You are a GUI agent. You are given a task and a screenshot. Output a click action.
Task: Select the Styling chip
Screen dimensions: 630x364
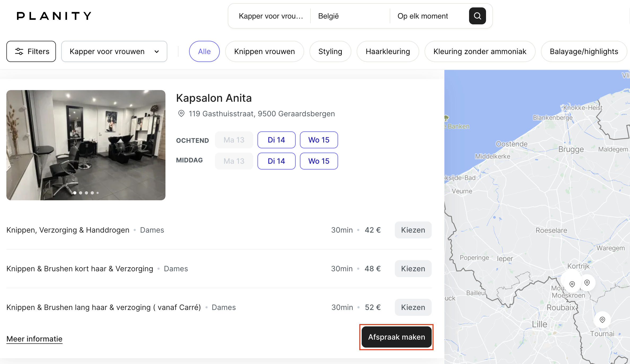coord(330,51)
